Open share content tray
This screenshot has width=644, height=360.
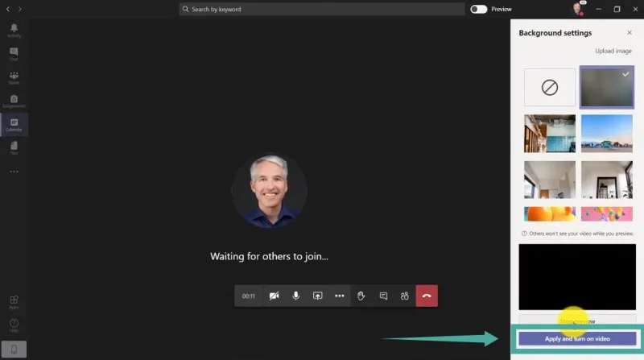click(317, 296)
